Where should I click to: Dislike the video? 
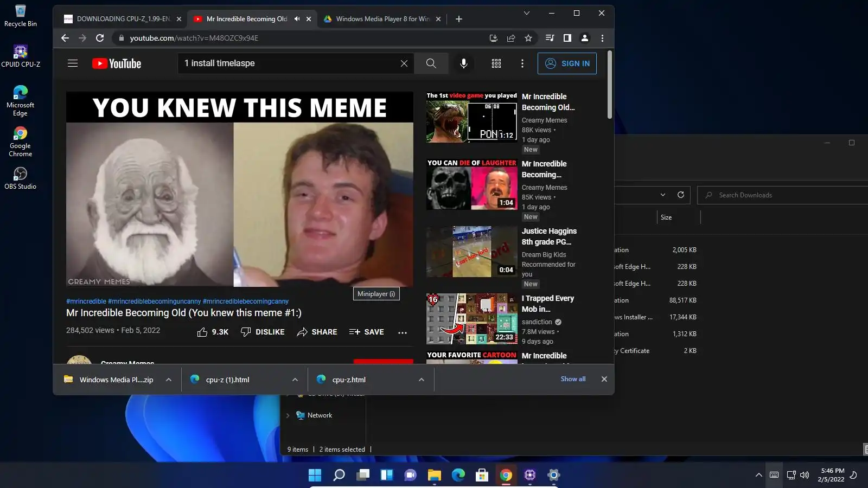(x=263, y=332)
